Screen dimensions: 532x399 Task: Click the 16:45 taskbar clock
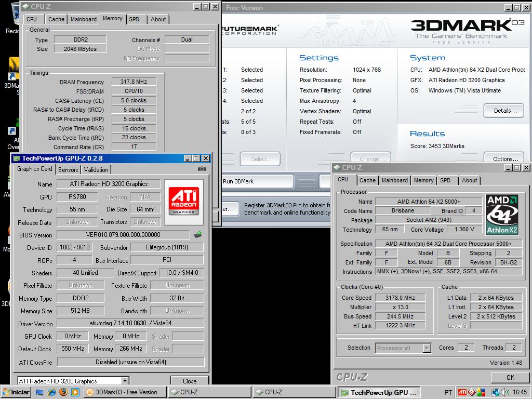pyautogui.click(x=520, y=392)
